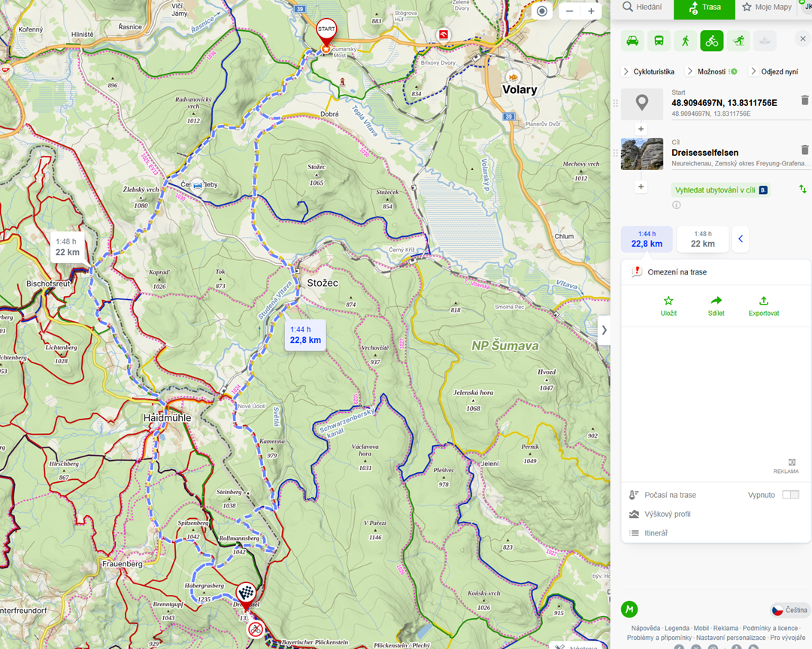Click Vyhledat ubytování v cíli accommodation button
Image resolution: width=812 pixels, height=649 pixels.
click(x=721, y=190)
